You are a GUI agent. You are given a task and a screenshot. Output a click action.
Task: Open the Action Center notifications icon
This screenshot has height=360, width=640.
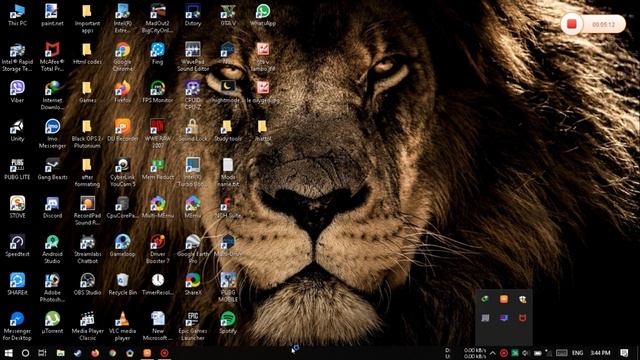coord(624,353)
